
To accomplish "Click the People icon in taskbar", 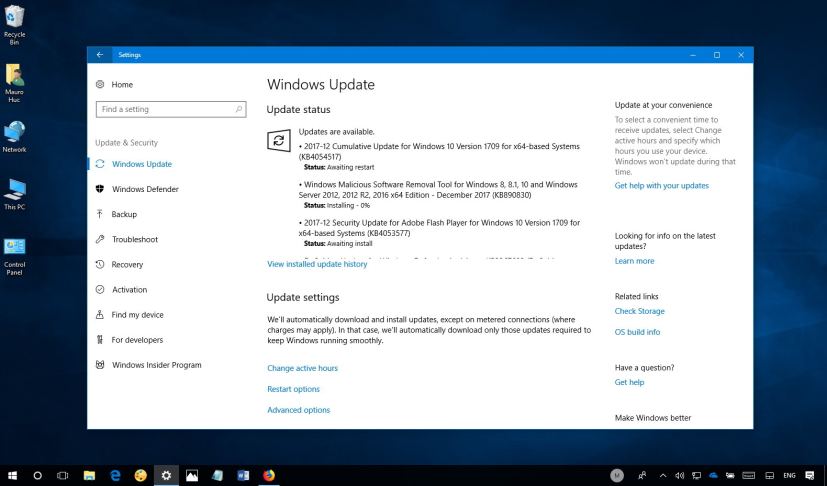I will tap(642, 475).
